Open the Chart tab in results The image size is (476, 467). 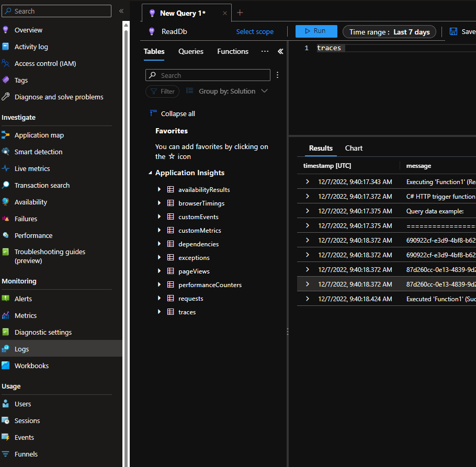click(354, 148)
